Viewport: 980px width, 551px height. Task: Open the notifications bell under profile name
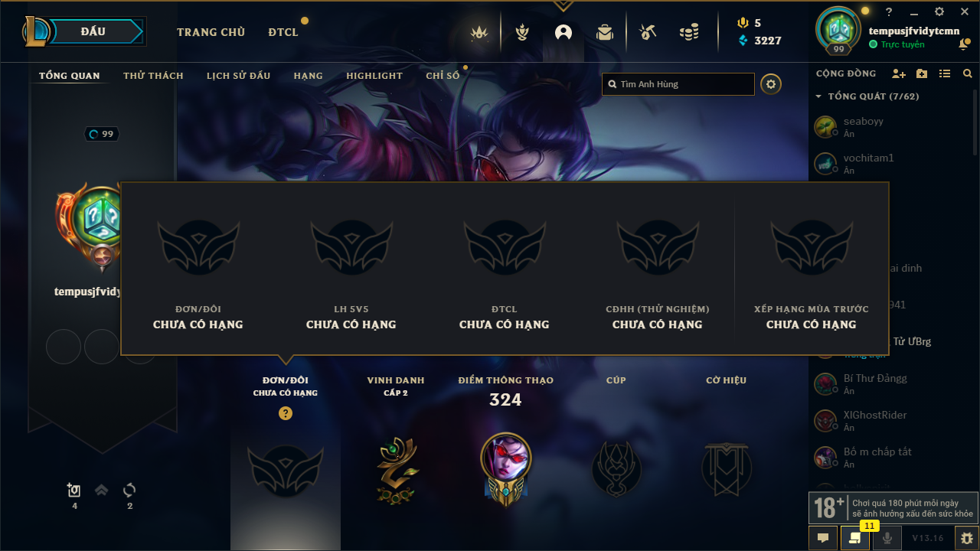[963, 45]
